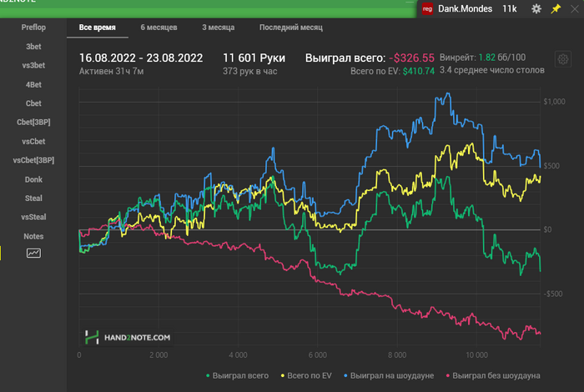Open the vsCbet stats section
This screenshot has height=392, width=584.
[33, 142]
